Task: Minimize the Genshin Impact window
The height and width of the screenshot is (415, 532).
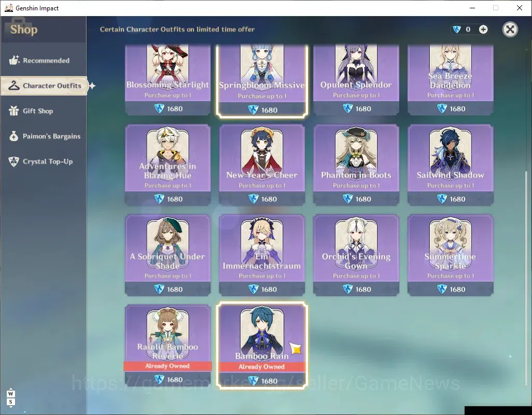Action: [x=472, y=8]
